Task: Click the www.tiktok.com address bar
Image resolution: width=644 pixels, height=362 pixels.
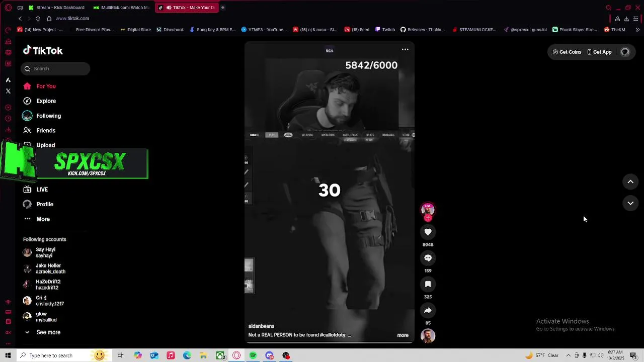Action: tap(72, 19)
